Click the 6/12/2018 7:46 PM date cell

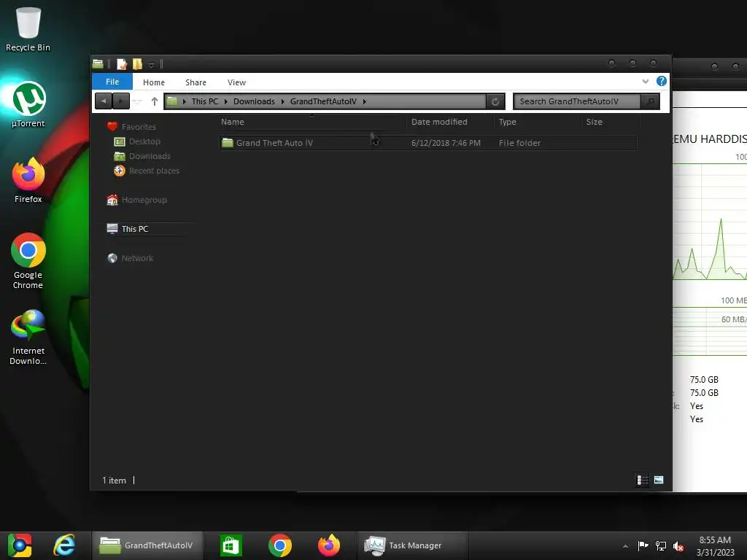446,143
